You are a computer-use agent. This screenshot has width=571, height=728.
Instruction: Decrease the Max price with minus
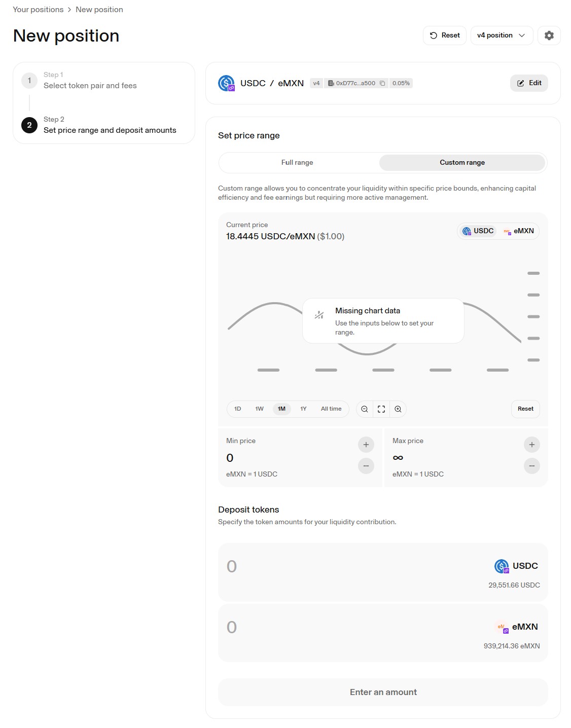click(x=531, y=466)
